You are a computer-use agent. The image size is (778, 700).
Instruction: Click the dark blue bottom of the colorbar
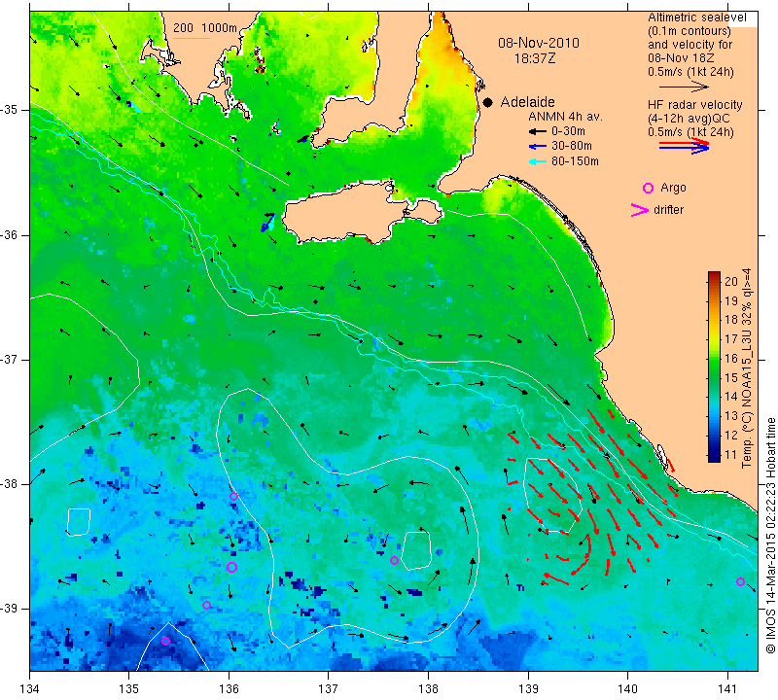pyautogui.click(x=714, y=457)
